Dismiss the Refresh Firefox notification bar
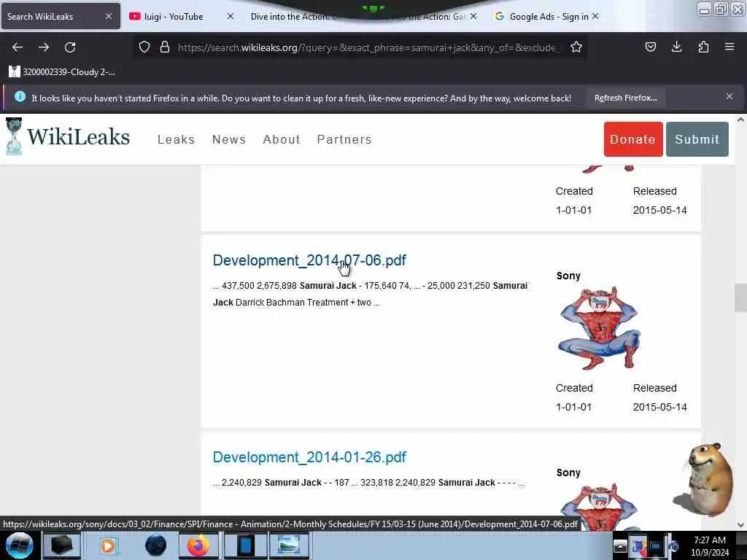 click(729, 97)
